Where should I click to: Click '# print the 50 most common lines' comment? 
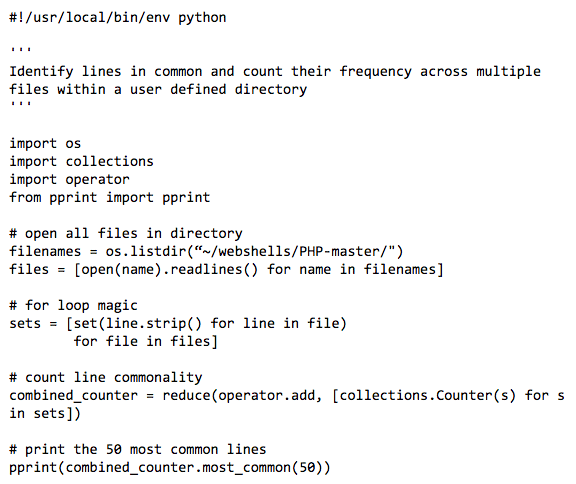(137, 449)
